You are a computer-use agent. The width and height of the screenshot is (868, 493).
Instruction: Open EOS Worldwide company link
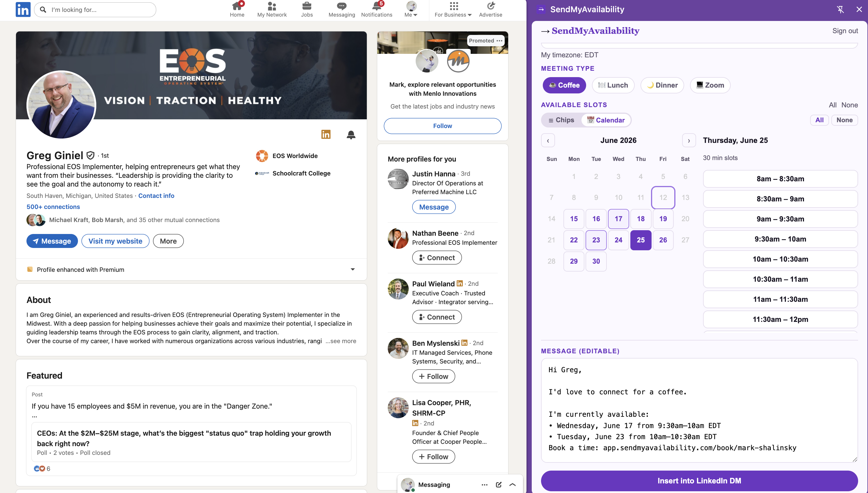coord(287,156)
